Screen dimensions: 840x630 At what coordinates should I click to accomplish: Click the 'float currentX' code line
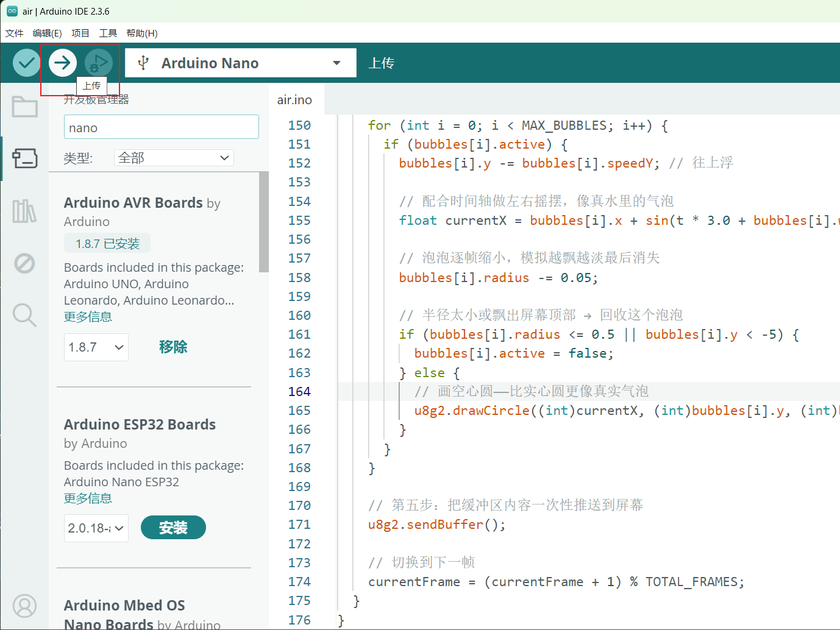[619, 221]
